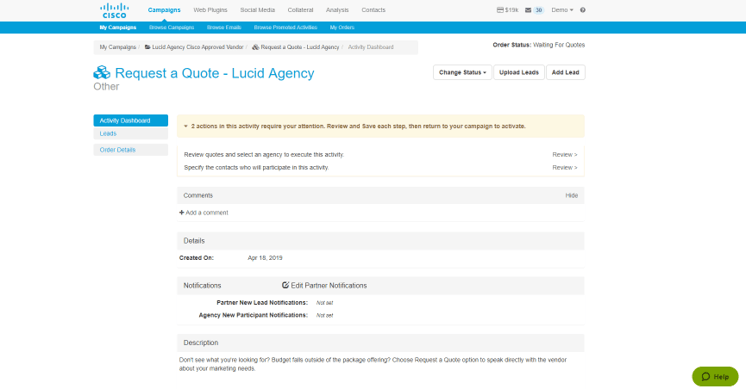Click the Apr 18, 2019 created date

click(265, 258)
